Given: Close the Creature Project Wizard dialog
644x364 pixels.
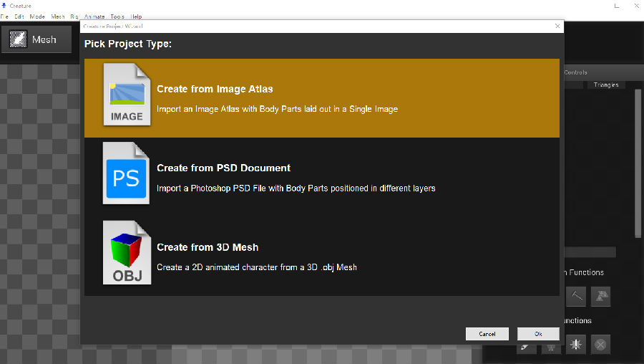Looking at the screenshot, I should [557, 26].
